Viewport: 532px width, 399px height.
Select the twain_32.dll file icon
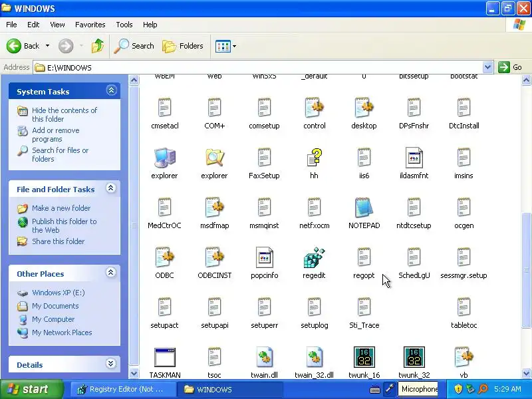click(314, 357)
